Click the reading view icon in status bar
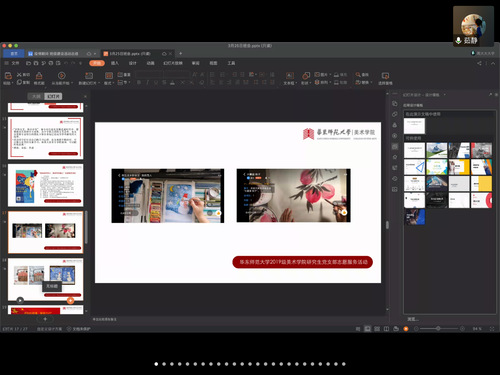 [386, 329]
